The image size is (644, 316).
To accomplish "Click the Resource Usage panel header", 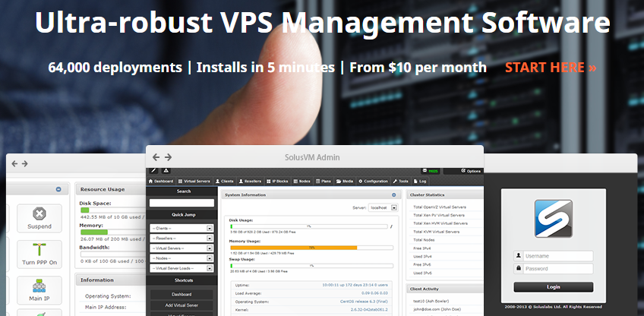I will [x=111, y=189].
